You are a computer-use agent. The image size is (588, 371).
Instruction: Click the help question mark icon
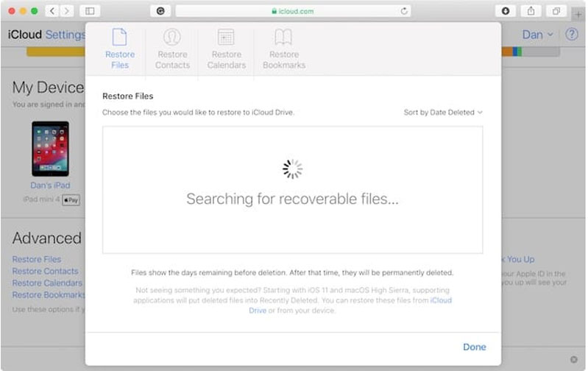571,35
